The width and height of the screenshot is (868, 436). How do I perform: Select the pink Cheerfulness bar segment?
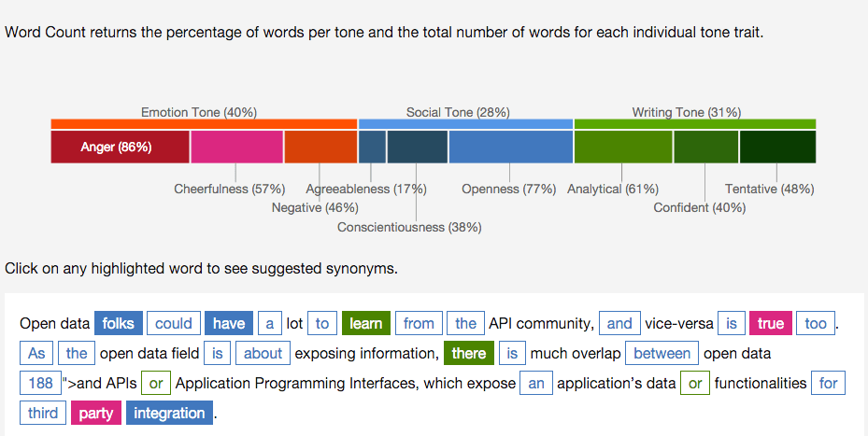click(x=236, y=147)
